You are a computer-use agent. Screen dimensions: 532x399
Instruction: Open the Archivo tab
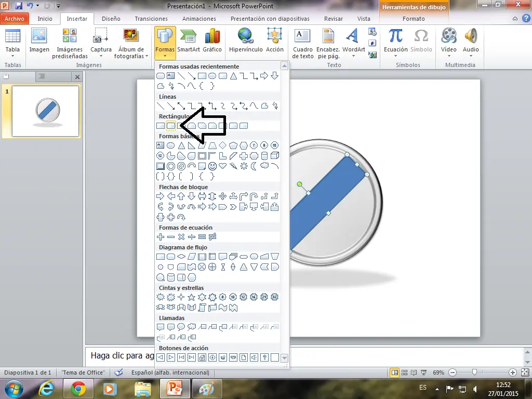coord(14,19)
